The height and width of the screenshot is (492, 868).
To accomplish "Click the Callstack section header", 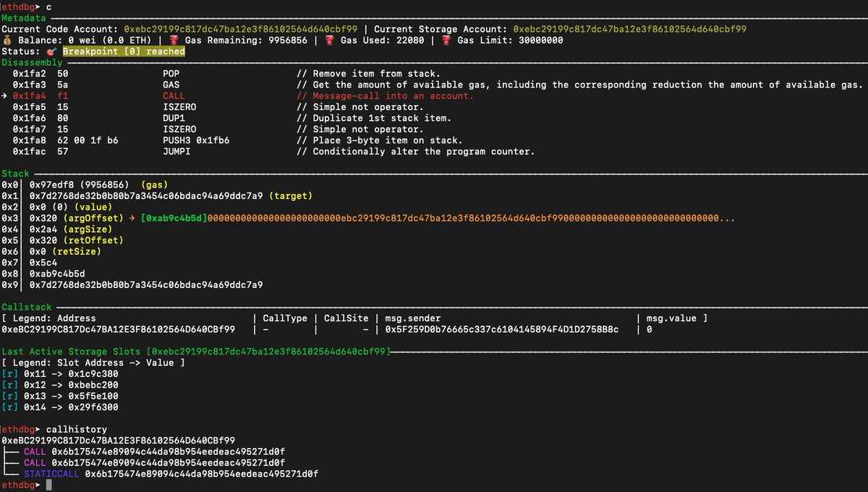I will tap(27, 307).
